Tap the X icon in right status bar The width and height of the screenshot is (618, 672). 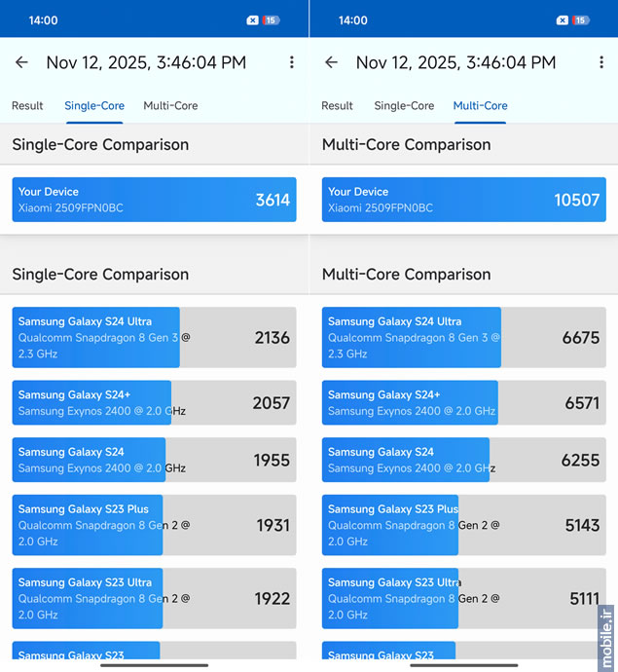(563, 20)
